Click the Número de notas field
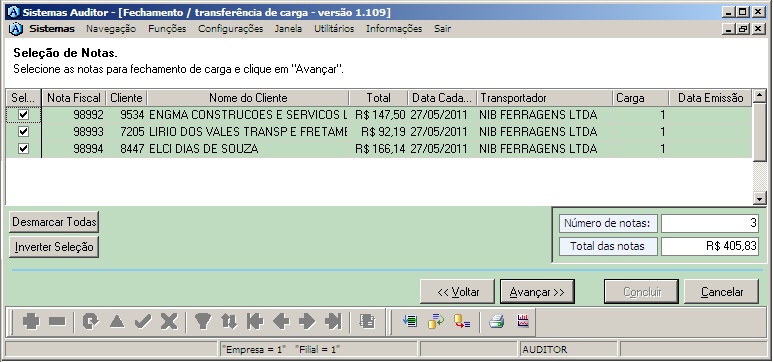773x362 pixels. tap(709, 223)
